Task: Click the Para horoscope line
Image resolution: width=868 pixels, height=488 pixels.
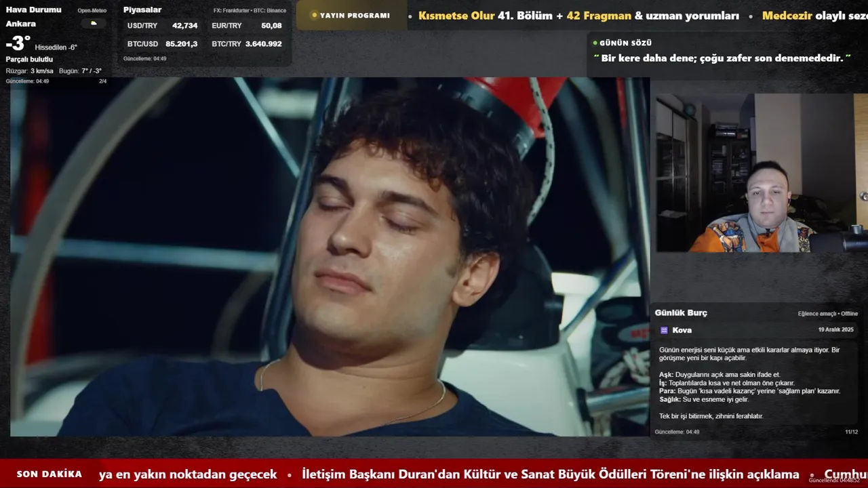Action: [x=749, y=391]
